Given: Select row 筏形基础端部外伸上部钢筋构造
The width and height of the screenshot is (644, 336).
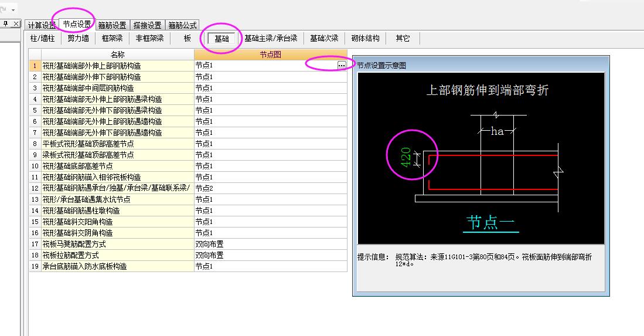Looking at the screenshot, I should point(117,66).
